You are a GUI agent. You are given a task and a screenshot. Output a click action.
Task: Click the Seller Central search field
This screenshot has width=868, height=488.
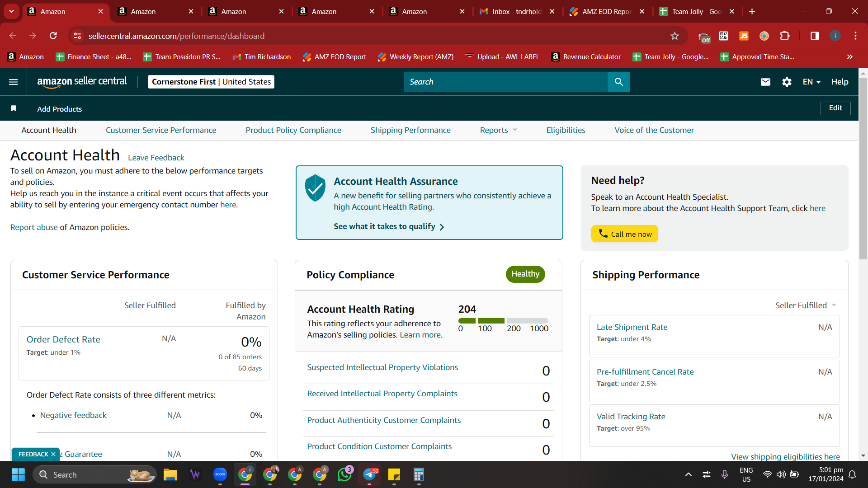[506, 82]
